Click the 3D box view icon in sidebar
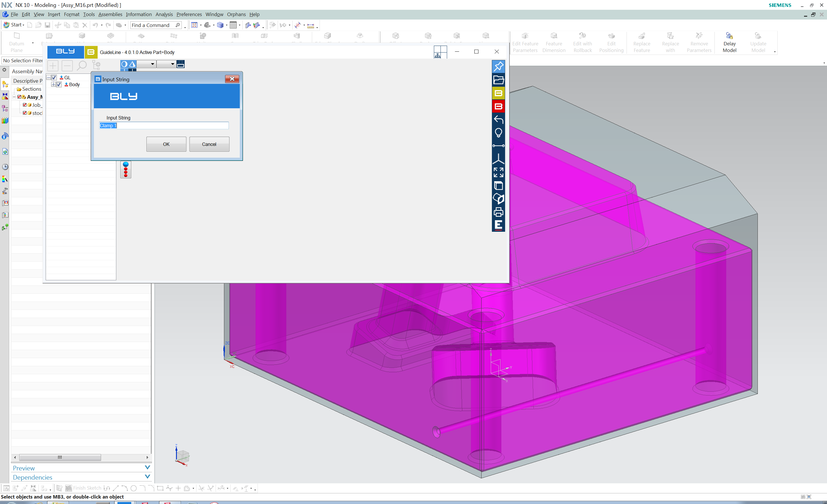Image resolution: width=827 pixels, height=504 pixels. [498, 199]
